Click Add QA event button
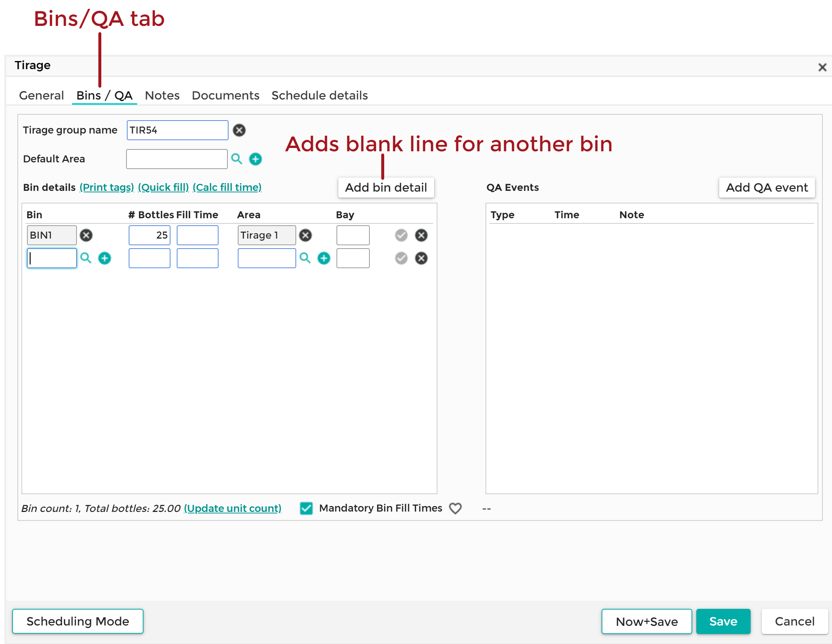Image resolution: width=832 pixels, height=644 pixels. (x=767, y=188)
